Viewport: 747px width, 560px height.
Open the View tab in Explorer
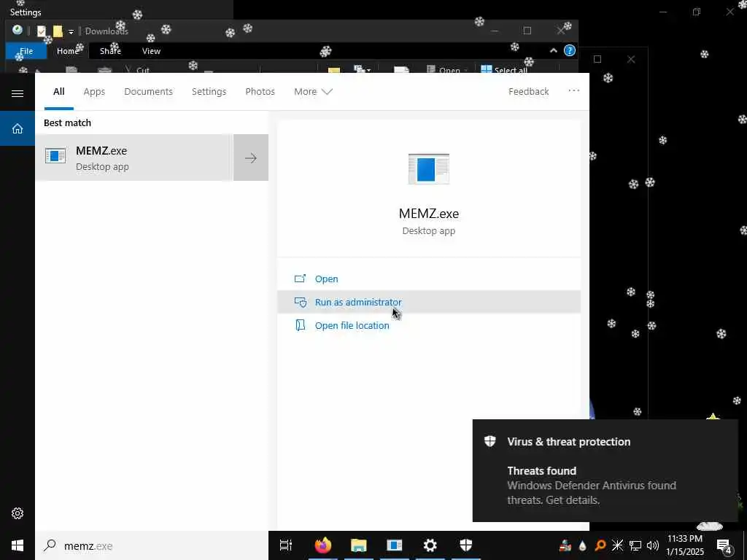[152, 51]
